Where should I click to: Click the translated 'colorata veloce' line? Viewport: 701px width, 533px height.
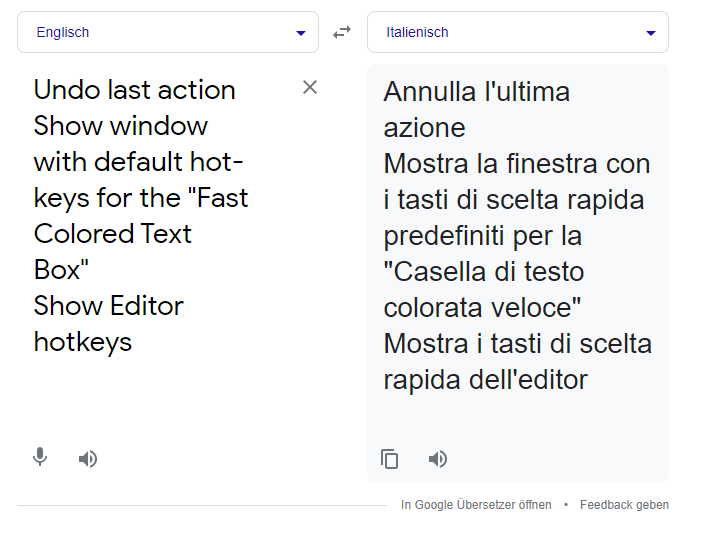coord(483,308)
